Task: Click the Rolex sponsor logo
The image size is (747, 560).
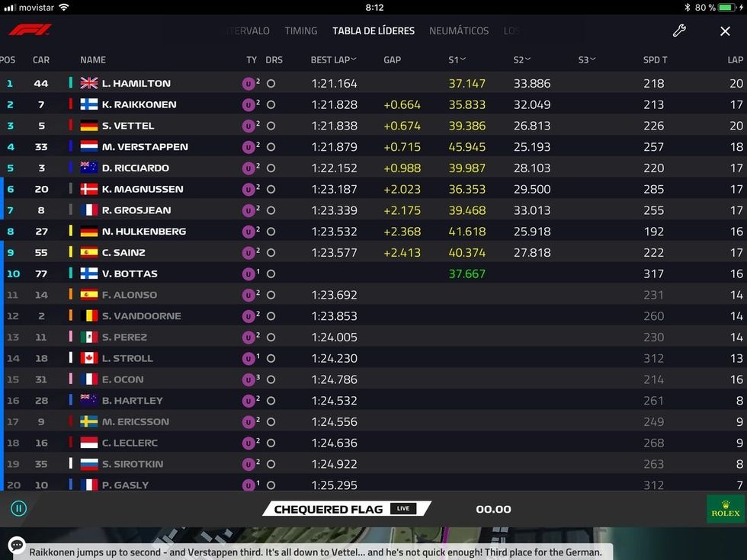Action: pos(725,509)
